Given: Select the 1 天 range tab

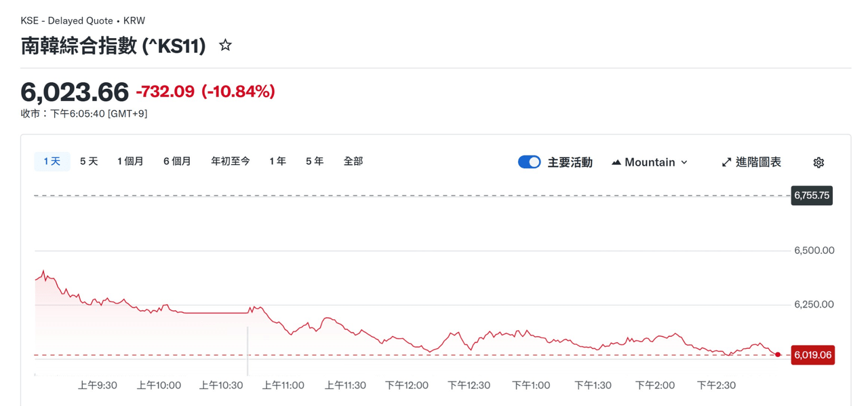Looking at the screenshot, I should coord(52,162).
